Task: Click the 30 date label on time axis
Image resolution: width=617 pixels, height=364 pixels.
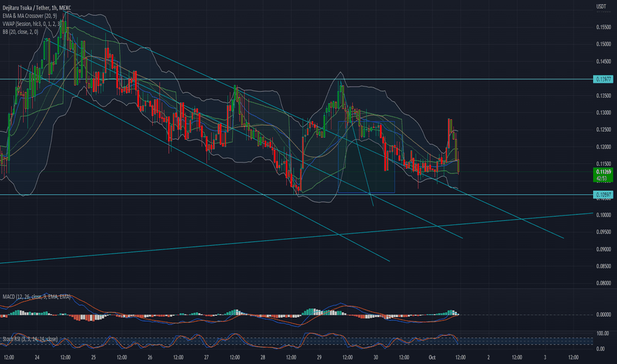Action: point(376,357)
